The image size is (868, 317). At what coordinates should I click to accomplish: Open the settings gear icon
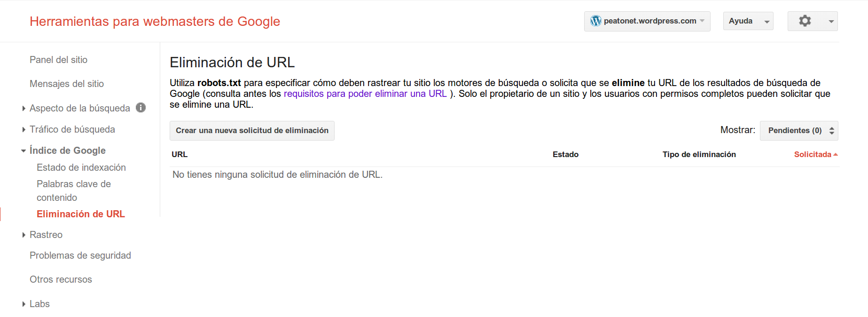(x=805, y=21)
